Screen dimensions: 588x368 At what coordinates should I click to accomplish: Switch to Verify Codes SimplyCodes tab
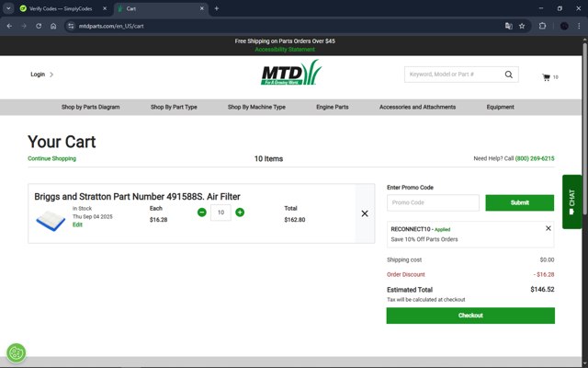tap(60, 8)
